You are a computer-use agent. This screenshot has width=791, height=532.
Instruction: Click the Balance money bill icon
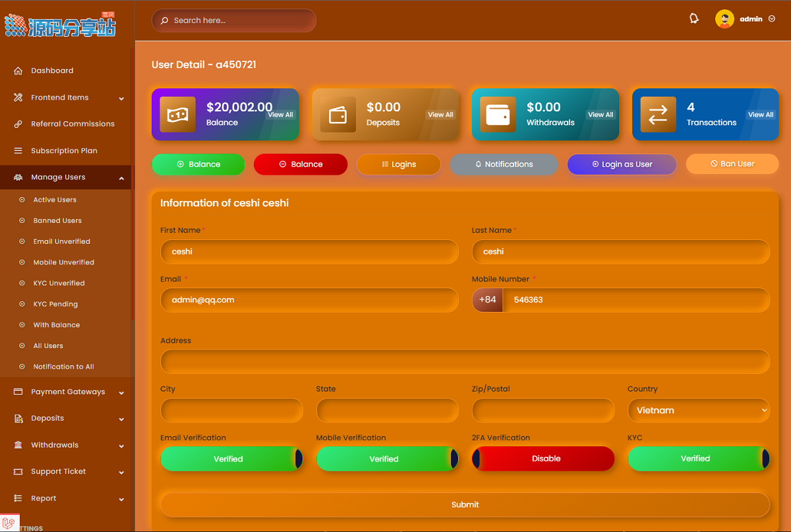(177, 115)
